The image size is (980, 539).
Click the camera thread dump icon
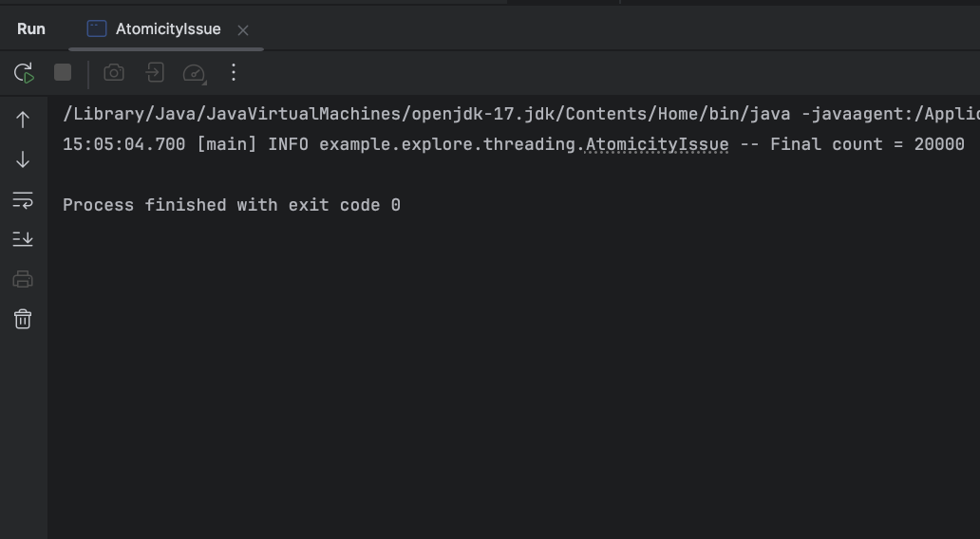tap(114, 73)
